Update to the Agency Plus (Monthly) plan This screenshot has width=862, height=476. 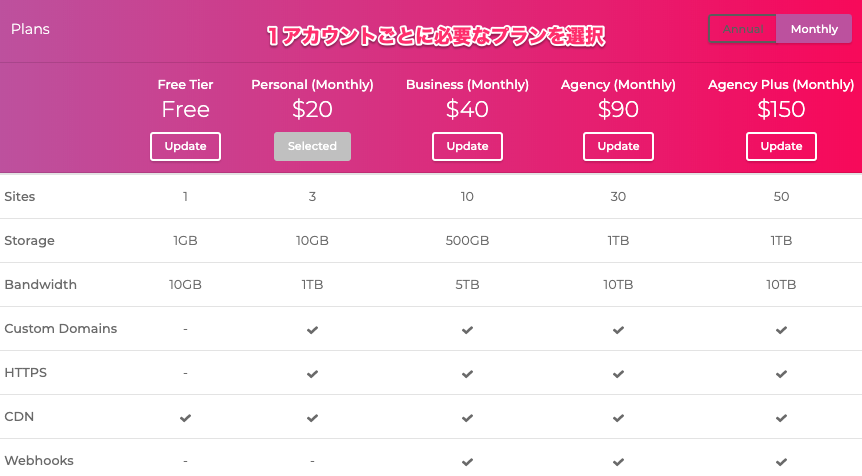coord(781,146)
